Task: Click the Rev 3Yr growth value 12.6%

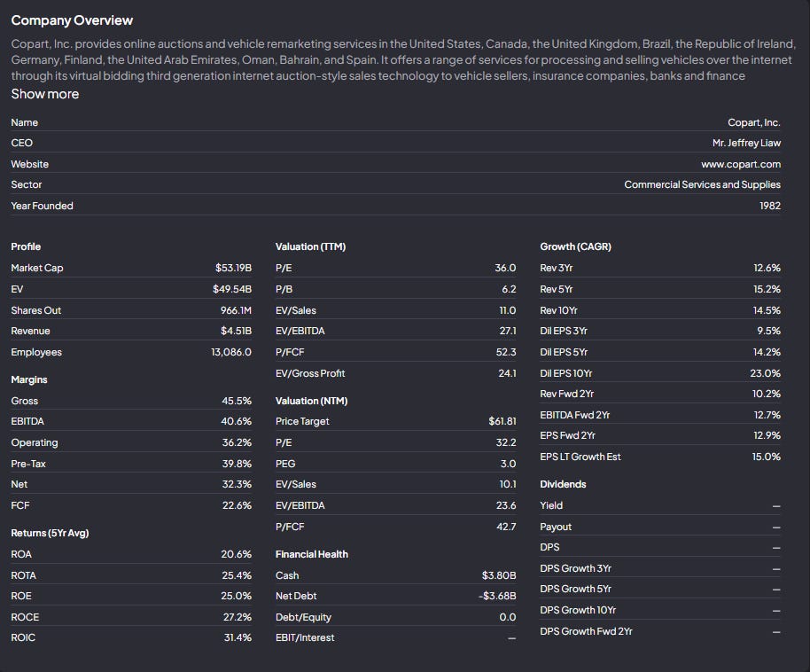Action: 767,268
